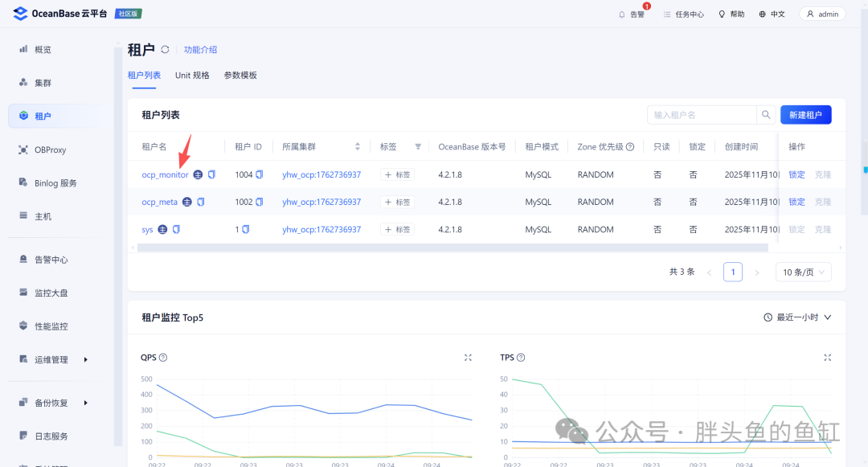The image size is (868, 467).
Task: Click the round icon next to sys
Action: (x=162, y=229)
